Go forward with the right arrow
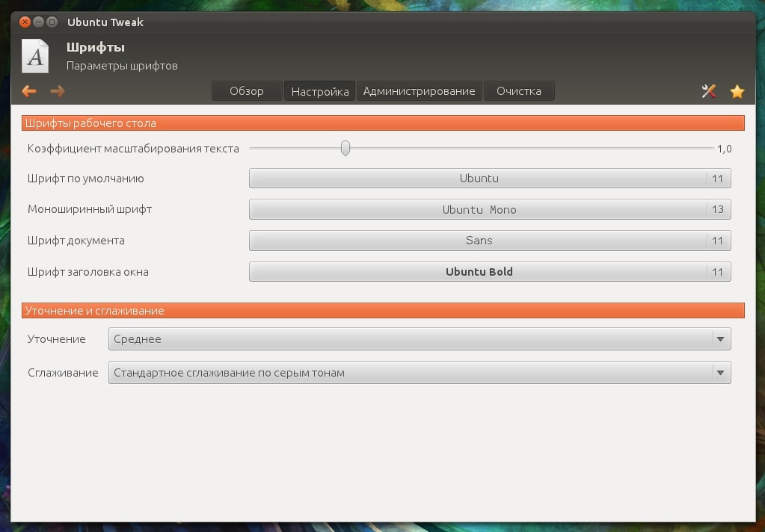 [58, 91]
